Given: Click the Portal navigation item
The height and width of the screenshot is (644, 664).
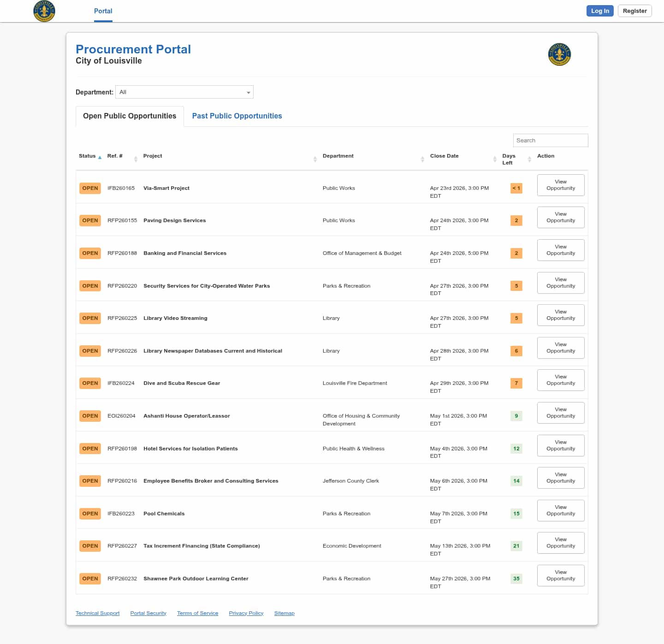Looking at the screenshot, I should click(103, 11).
